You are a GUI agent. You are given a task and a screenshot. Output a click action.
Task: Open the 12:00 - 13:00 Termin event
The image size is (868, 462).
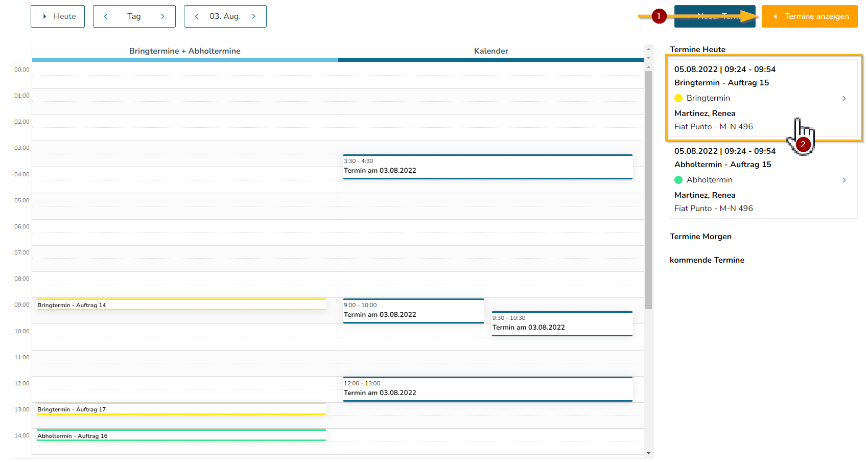pyautogui.click(x=488, y=389)
